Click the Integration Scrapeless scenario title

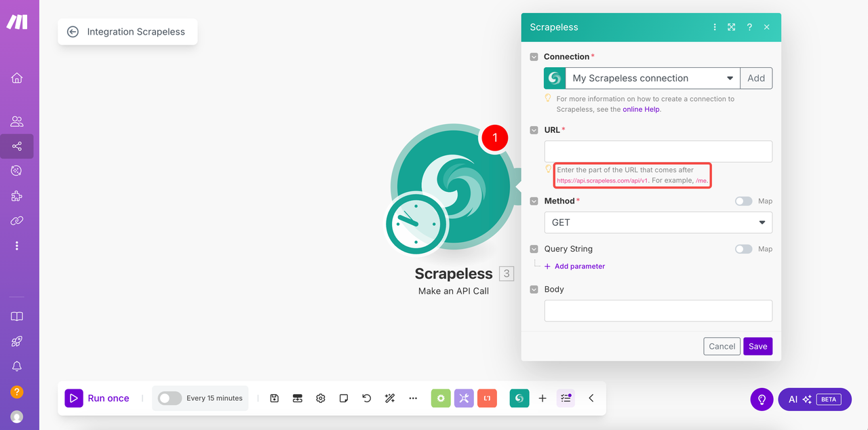pyautogui.click(x=136, y=32)
